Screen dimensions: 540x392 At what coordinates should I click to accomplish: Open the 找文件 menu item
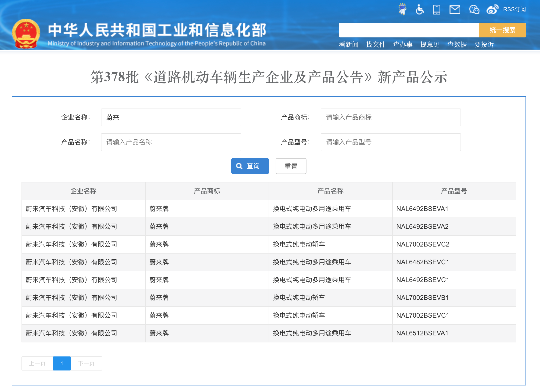tap(375, 44)
